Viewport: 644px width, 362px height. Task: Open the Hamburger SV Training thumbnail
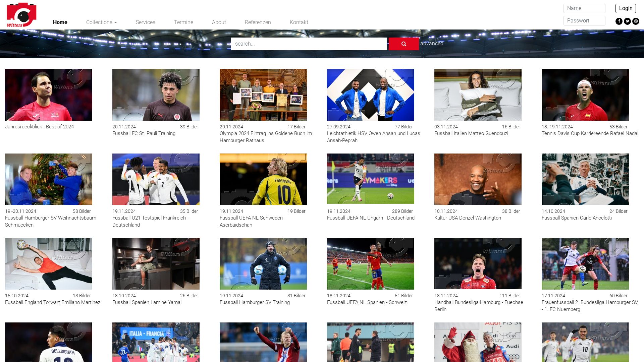pyautogui.click(x=263, y=264)
